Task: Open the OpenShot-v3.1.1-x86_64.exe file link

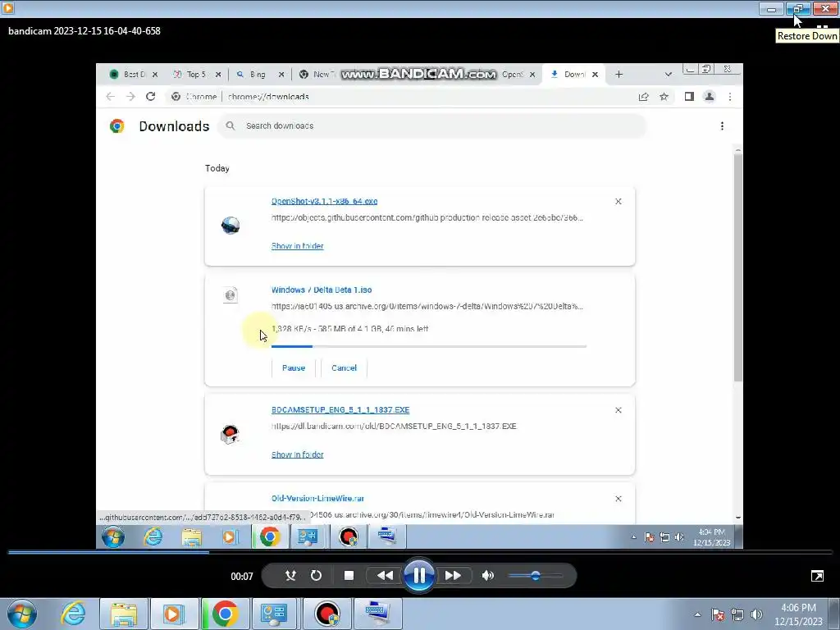Action: point(324,202)
